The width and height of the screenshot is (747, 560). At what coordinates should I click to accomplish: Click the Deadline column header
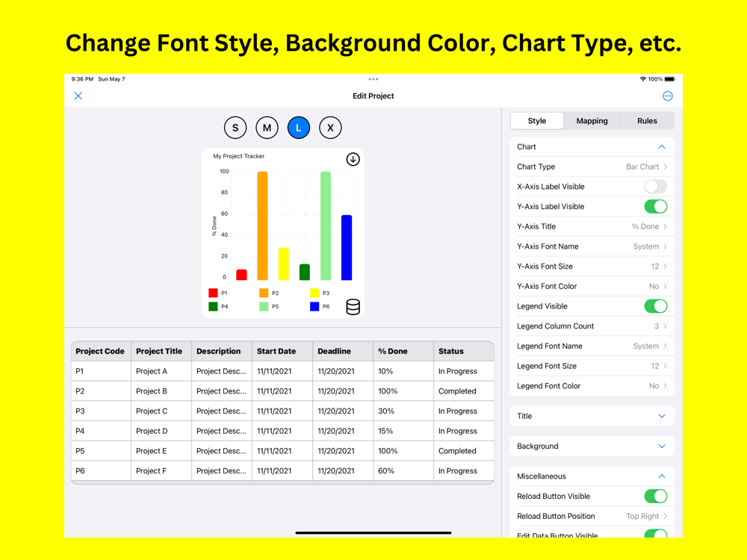(x=343, y=352)
